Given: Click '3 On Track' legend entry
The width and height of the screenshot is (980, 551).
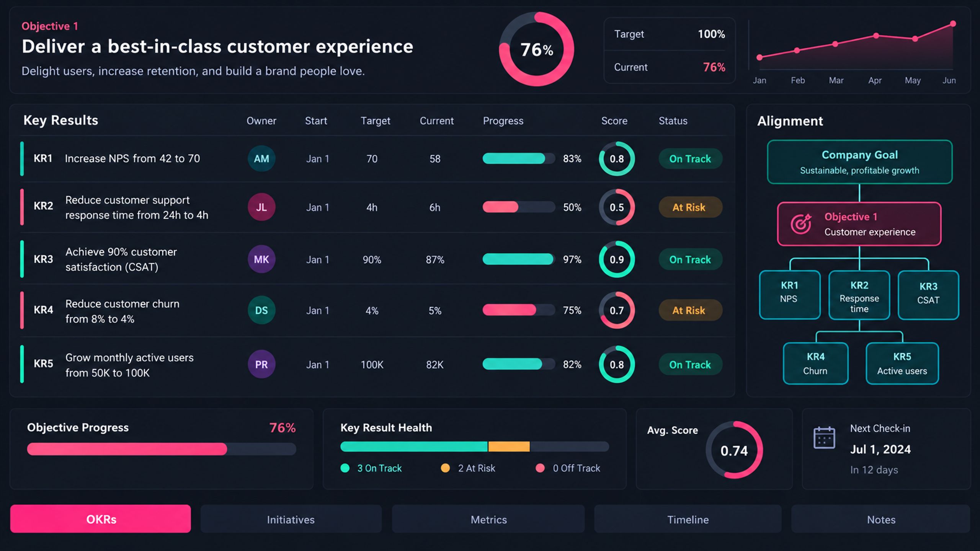Looking at the screenshot, I should coord(371,468).
